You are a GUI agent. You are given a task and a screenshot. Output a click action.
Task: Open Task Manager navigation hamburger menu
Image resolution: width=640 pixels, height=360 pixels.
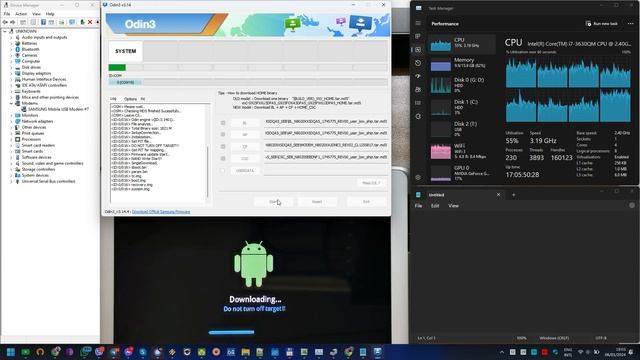click(418, 23)
